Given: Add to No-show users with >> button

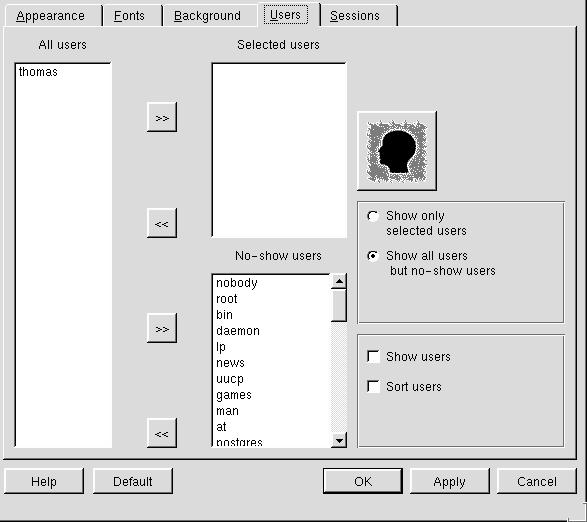Looking at the screenshot, I should point(162,328).
